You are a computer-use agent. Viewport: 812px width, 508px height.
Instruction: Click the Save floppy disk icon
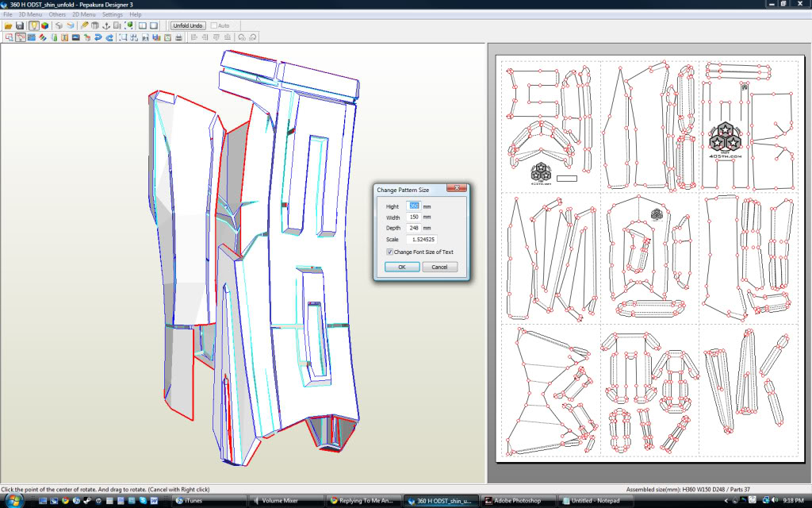click(19, 25)
